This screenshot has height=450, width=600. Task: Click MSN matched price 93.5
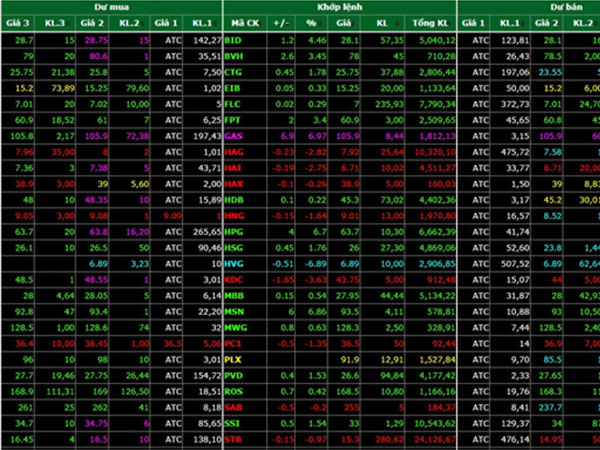click(x=350, y=312)
